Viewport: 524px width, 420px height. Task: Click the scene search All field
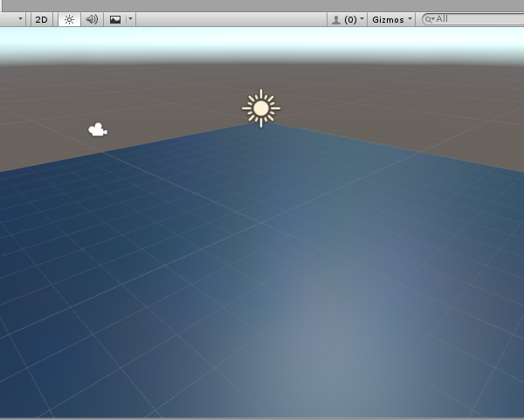(x=472, y=19)
